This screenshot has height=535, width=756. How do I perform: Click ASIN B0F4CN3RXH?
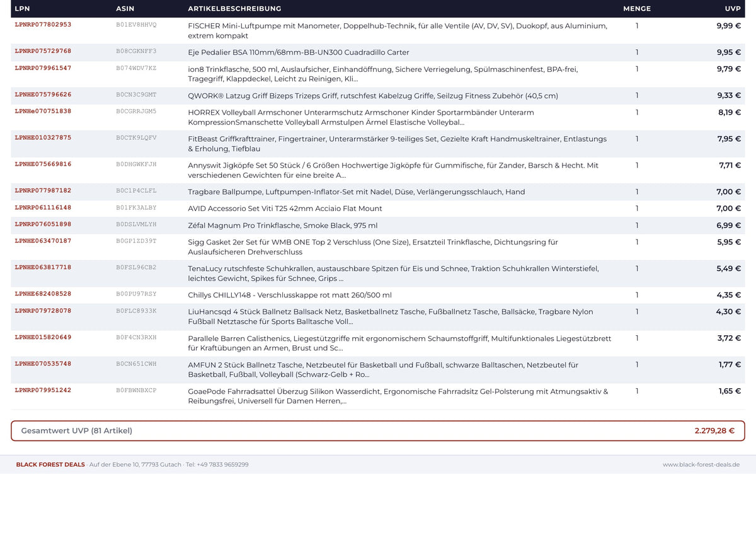click(136, 337)
